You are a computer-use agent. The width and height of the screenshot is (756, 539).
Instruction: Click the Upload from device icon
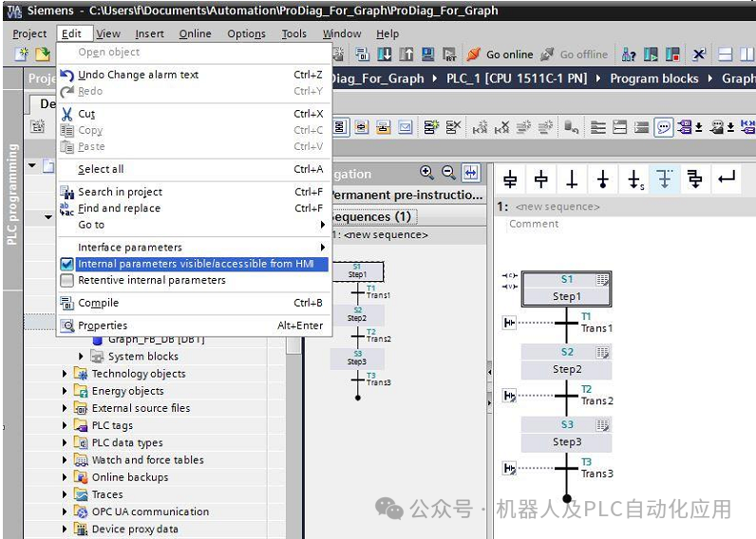point(406,54)
